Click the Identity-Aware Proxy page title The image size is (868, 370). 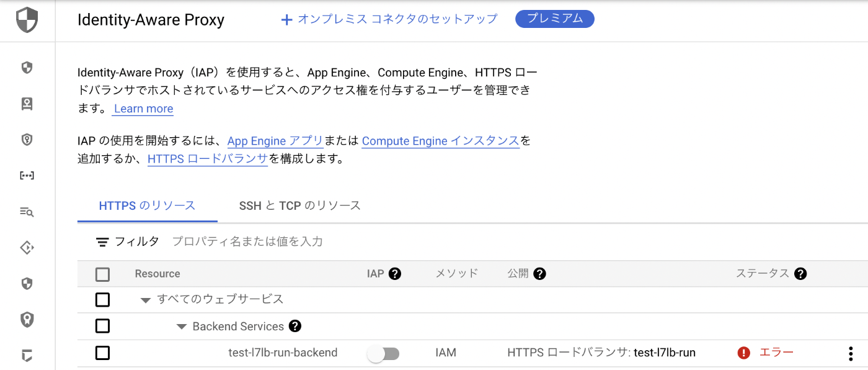(x=151, y=20)
